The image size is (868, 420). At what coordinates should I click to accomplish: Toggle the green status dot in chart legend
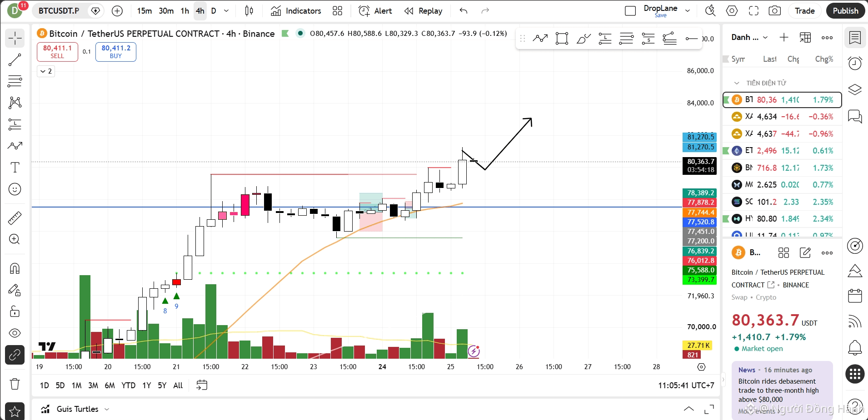300,33
